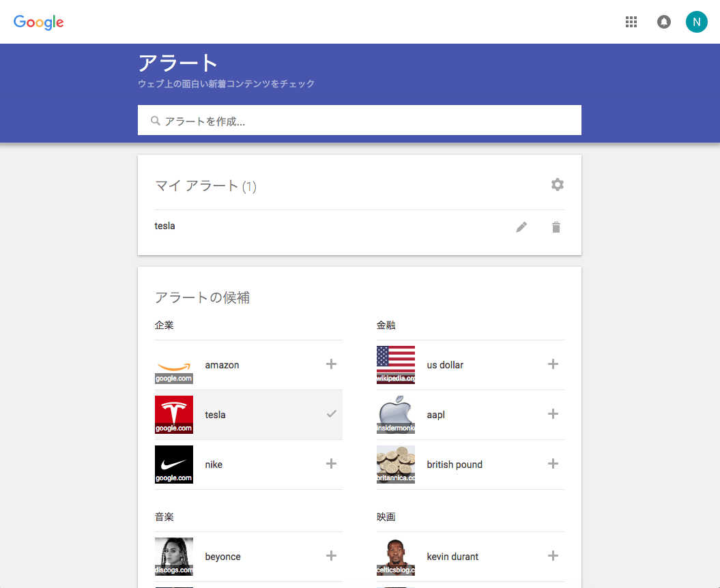
Task: Add nike alert with plus icon
Action: pos(331,464)
